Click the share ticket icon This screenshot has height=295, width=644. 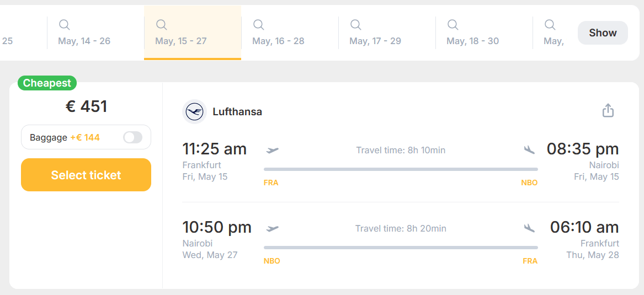click(608, 111)
